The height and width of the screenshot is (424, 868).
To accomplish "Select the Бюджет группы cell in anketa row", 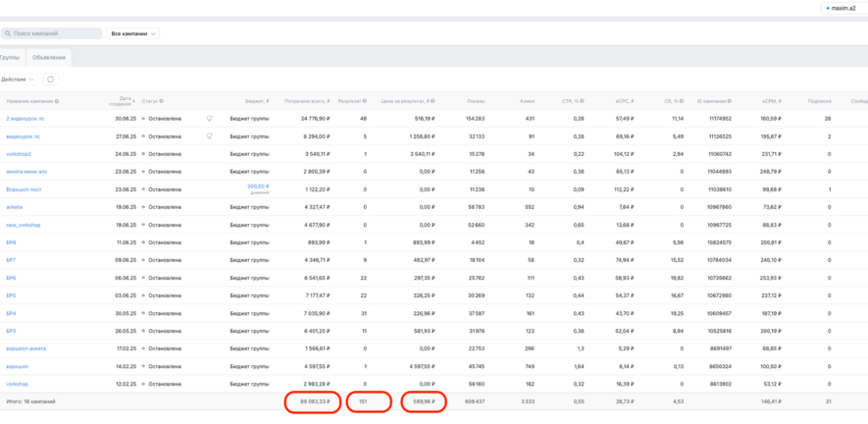I will point(250,207).
